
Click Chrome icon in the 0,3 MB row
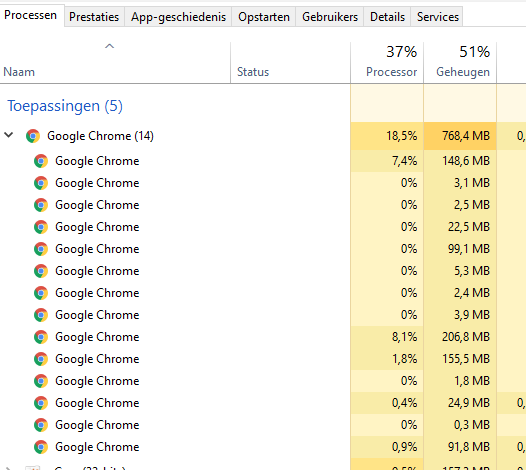tap(41, 425)
